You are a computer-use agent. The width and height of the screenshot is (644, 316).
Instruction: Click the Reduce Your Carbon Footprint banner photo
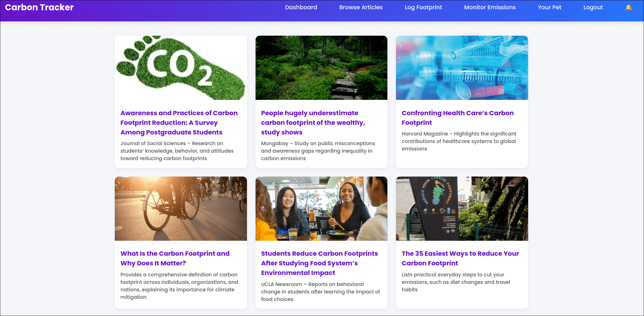pos(462,209)
